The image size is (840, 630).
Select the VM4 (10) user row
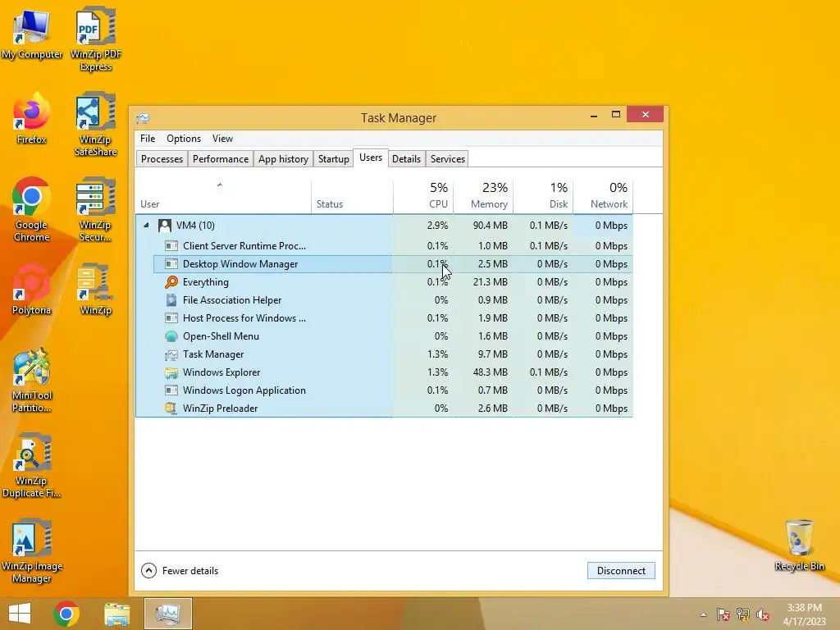click(384, 226)
